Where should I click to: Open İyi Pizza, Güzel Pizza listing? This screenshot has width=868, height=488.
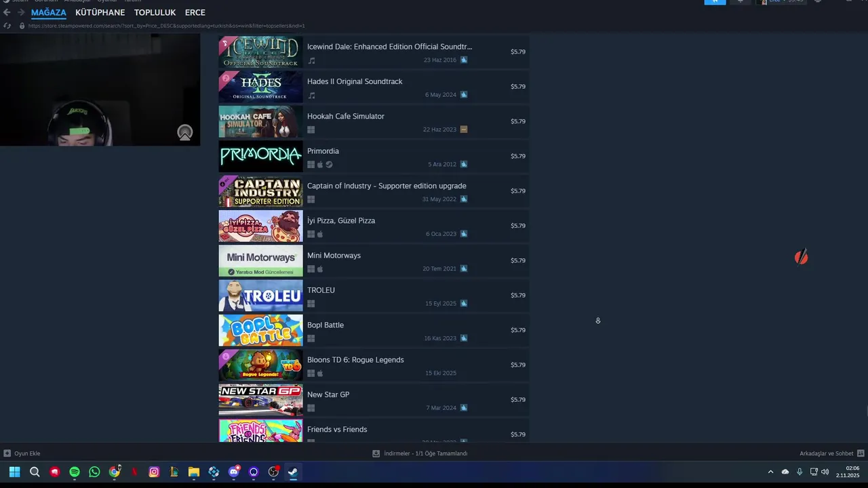374,226
